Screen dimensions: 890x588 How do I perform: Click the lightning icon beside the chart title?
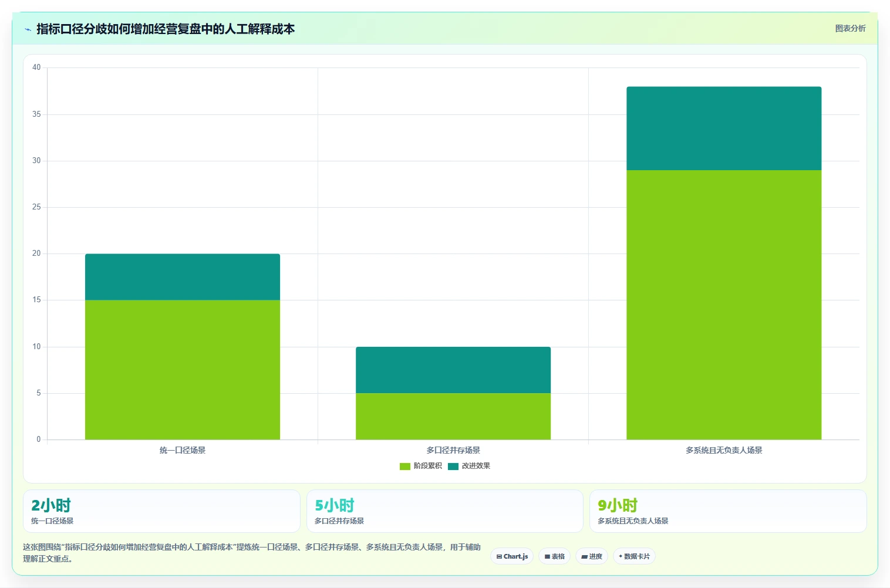tap(28, 29)
